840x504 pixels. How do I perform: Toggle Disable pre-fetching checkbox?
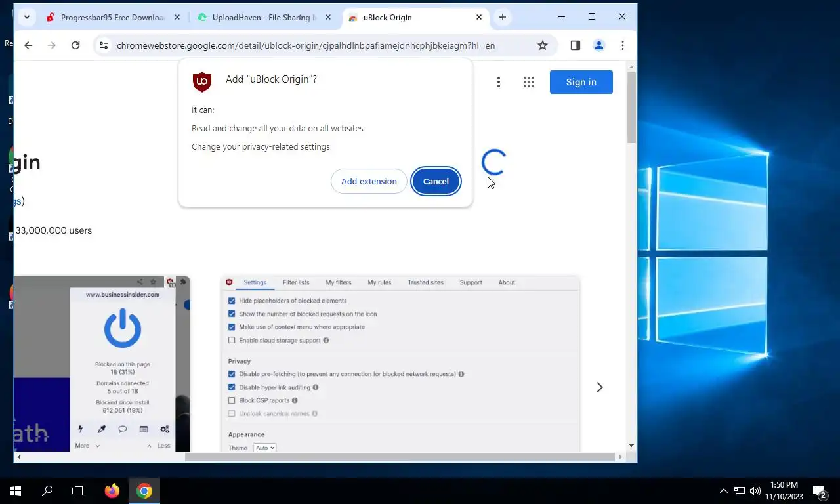pos(232,374)
